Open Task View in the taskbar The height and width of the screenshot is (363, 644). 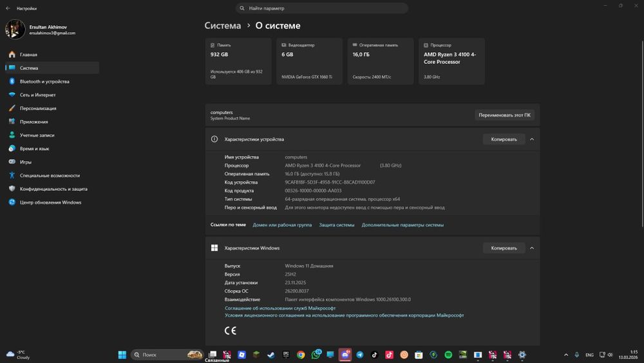click(x=213, y=355)
